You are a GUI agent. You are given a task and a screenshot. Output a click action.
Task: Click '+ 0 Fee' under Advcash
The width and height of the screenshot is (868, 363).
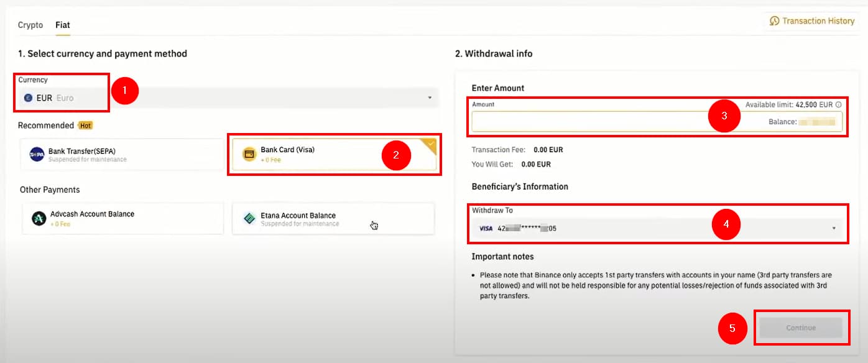[60, 224]
